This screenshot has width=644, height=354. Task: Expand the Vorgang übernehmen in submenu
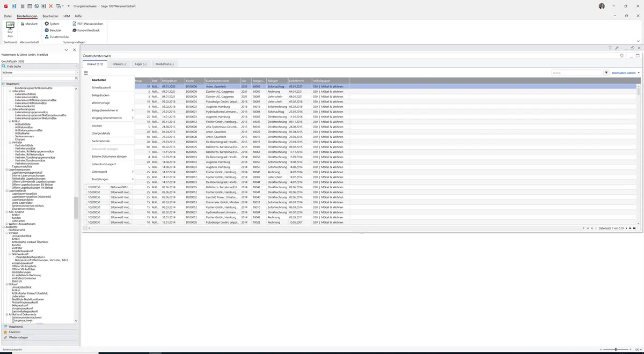point(108,118)
